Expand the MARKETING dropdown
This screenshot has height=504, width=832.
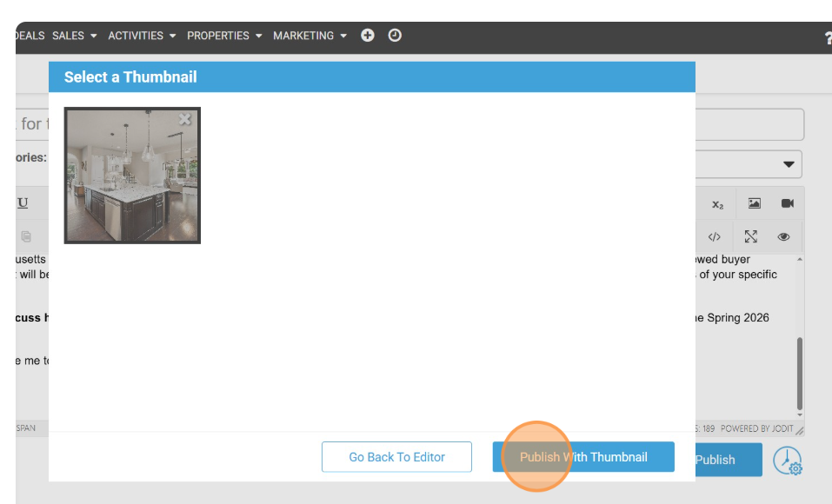[310, 36]
